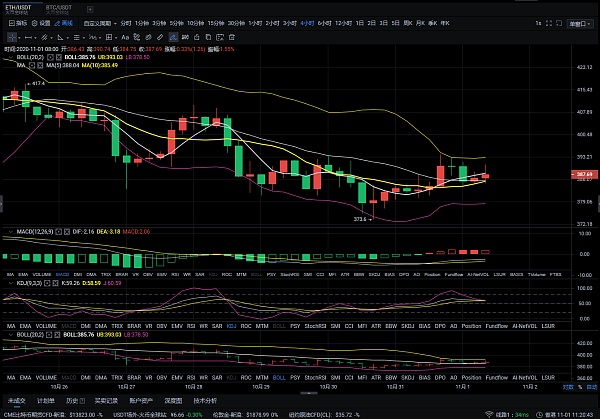600x419 pixels.
Task: Open the 深度图 depth chart tab
Action: pyautogui.click(x=173, y=401)
